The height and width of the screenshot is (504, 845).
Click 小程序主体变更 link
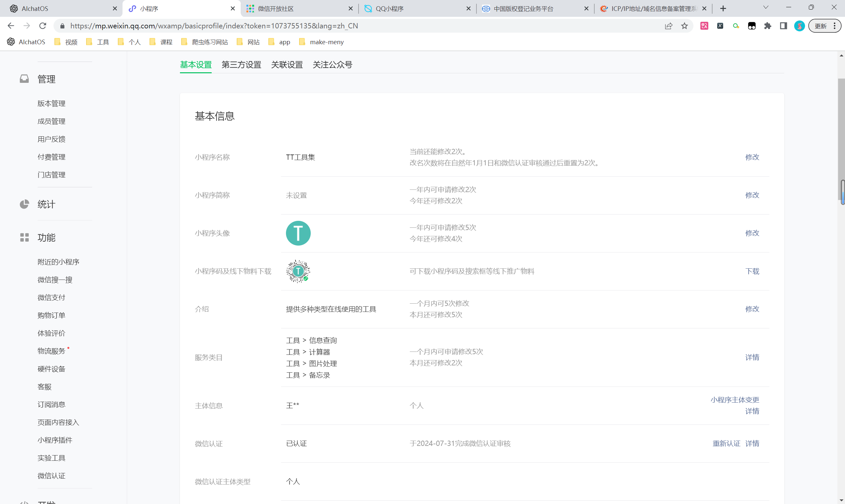coord(735,400)
